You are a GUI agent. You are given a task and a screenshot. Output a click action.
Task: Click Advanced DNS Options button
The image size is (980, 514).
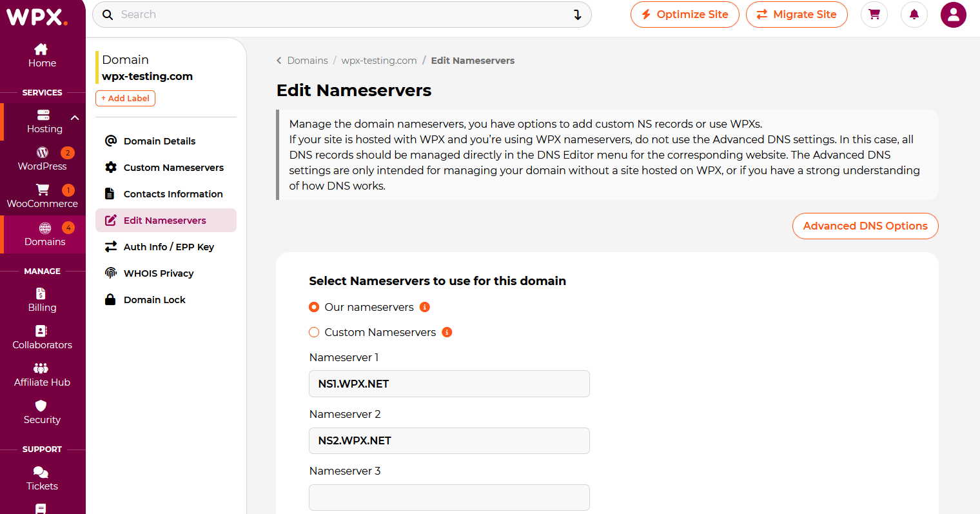pos(865,226)
